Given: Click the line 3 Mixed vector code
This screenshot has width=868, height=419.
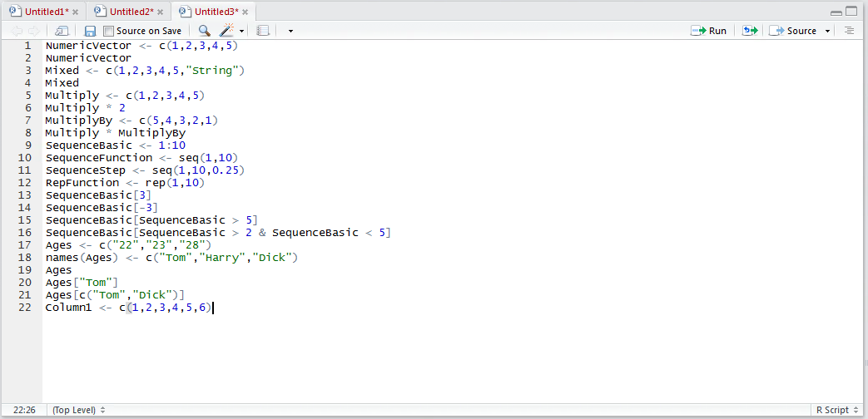Looking at the screenshot, I should (x=145, y=71).
